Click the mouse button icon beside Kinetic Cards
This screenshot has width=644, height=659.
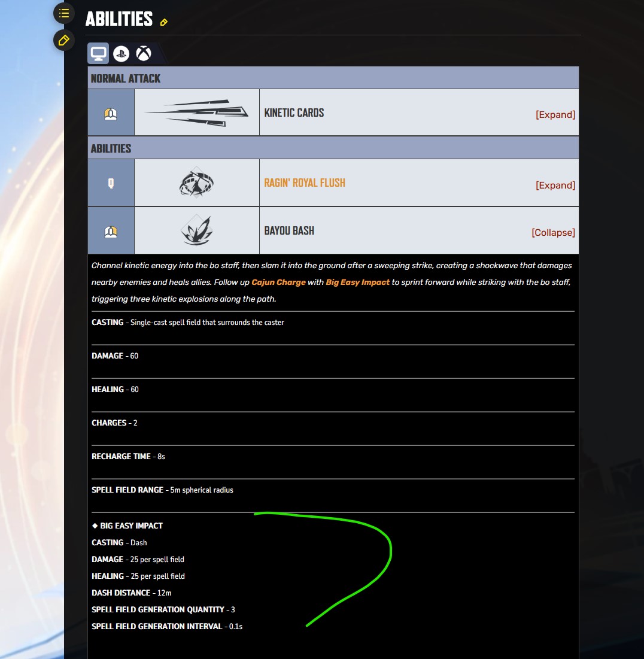point(111,114)
